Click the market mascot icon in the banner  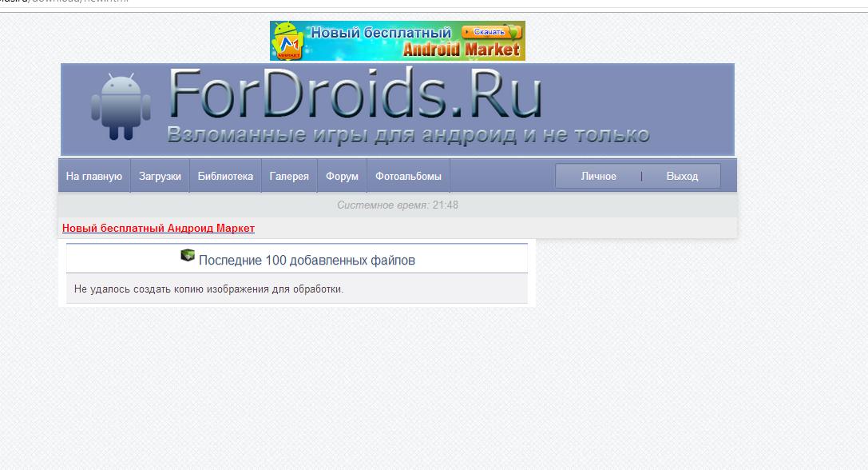[x=287, y=41]
